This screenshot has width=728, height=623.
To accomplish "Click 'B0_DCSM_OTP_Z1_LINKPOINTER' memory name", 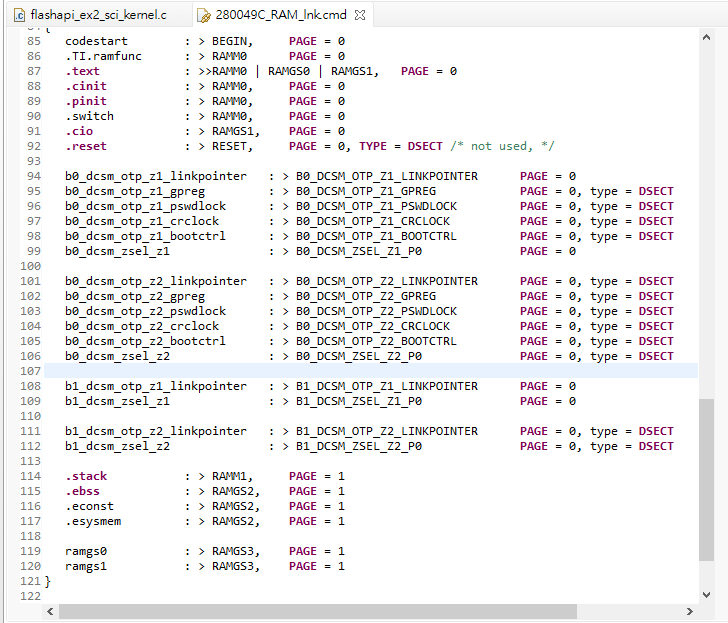I will (x=387, y=176).
